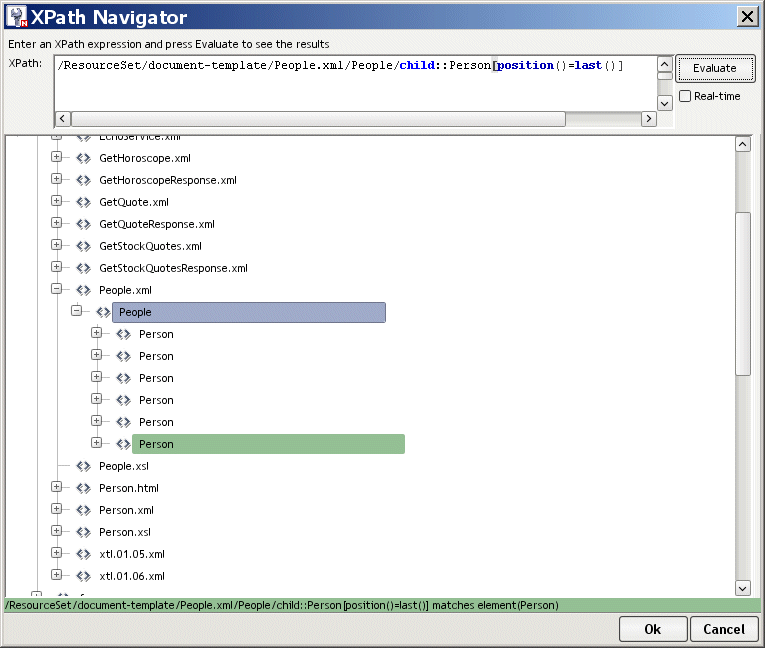This screenshot has height=648, width=765.
Task: Click the People.xsl node icon
Action: tap(83, 466)
